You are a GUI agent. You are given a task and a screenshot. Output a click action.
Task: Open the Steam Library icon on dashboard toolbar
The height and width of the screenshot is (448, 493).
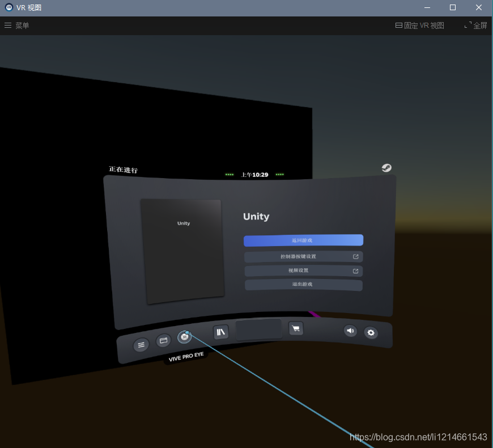coord(220,332)
